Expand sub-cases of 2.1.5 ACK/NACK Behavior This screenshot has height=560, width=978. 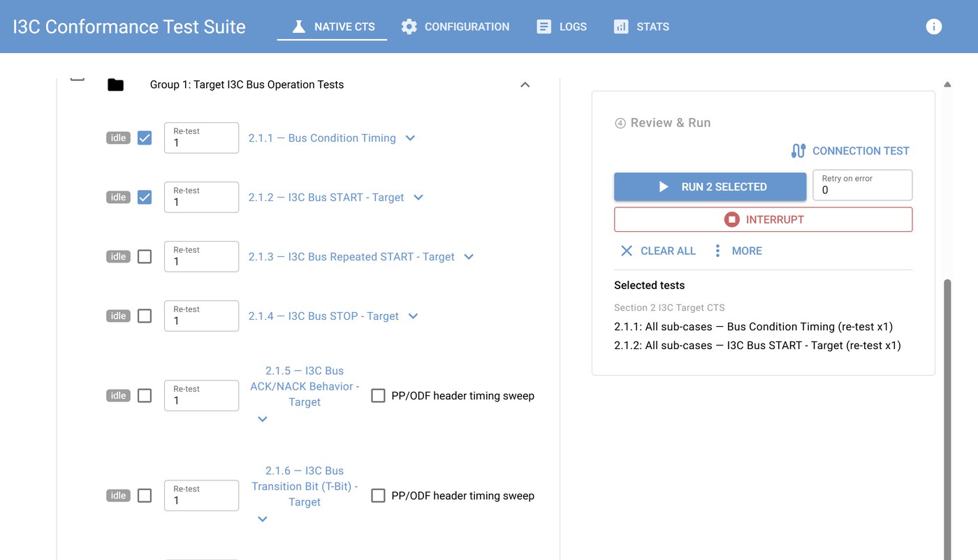pos(263,419)
